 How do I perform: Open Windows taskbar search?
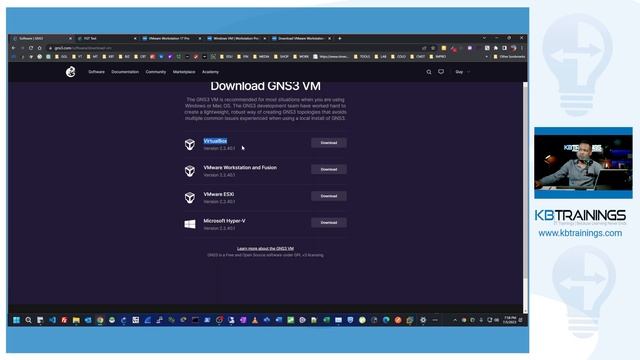(28, 320)
